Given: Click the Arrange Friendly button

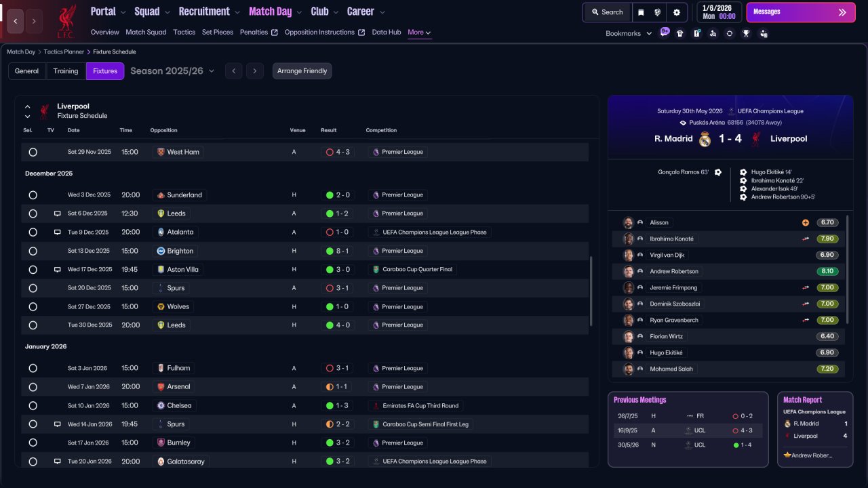Looking at the screenshot, I should coord(302,71).
